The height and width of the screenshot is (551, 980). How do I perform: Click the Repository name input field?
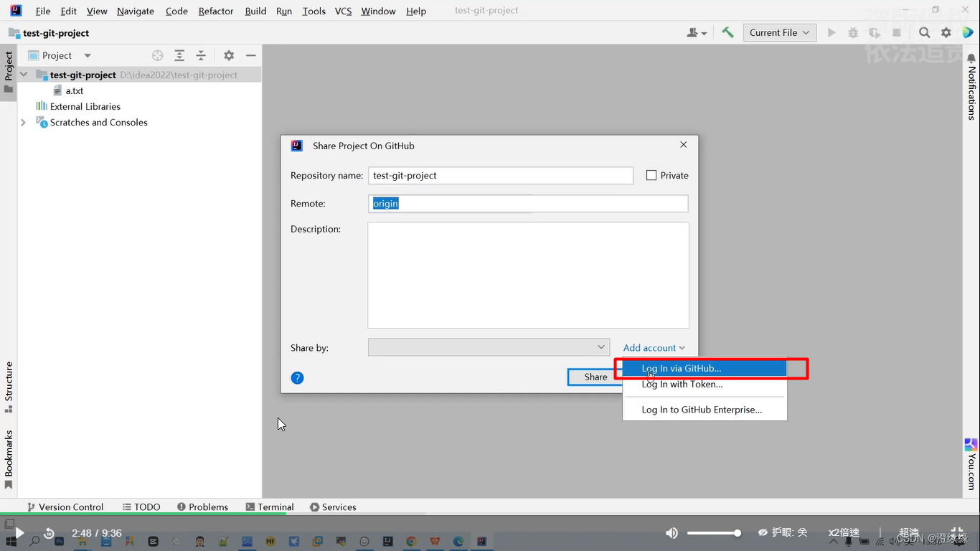[x=501, y=175]
